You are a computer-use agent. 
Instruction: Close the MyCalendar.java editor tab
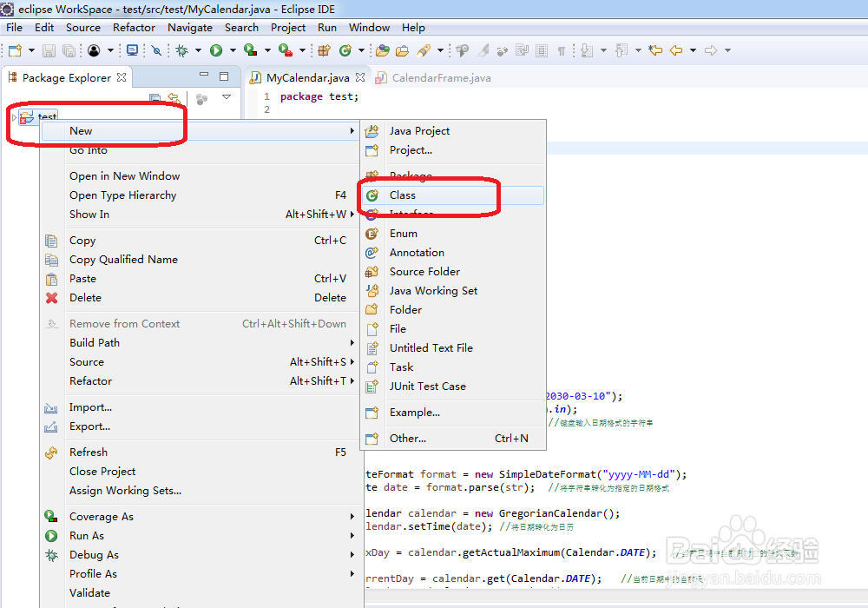[360, 77]
